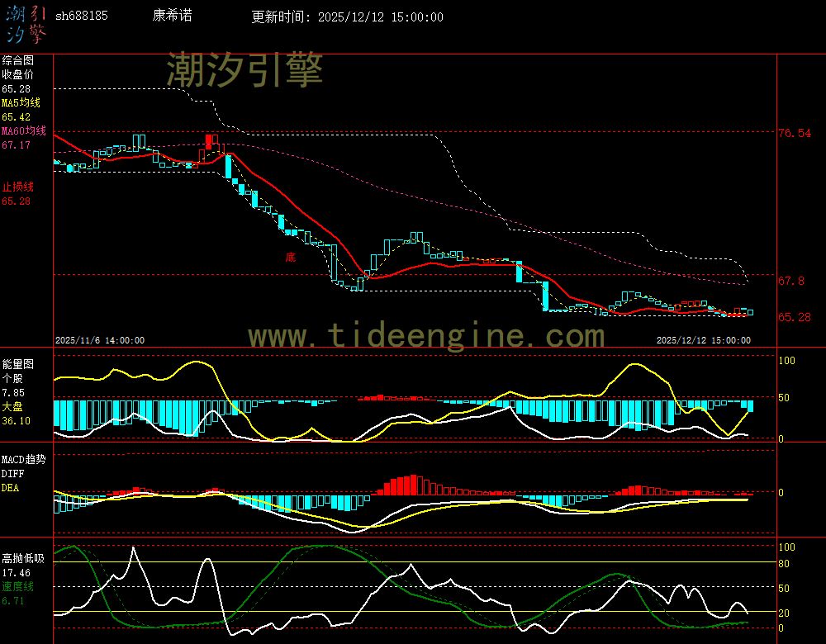
Task: Select the stock code sh688185
Action: 81,17
